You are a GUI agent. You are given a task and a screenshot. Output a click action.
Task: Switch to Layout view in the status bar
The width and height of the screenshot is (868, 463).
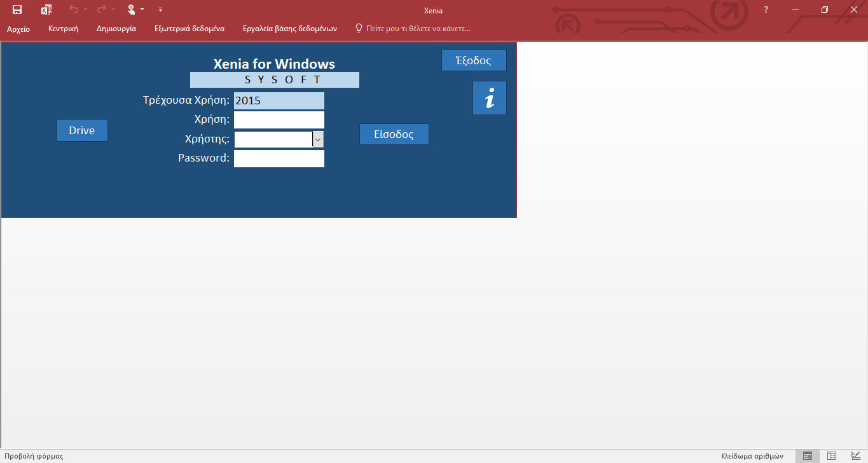[x=832, y=456]
